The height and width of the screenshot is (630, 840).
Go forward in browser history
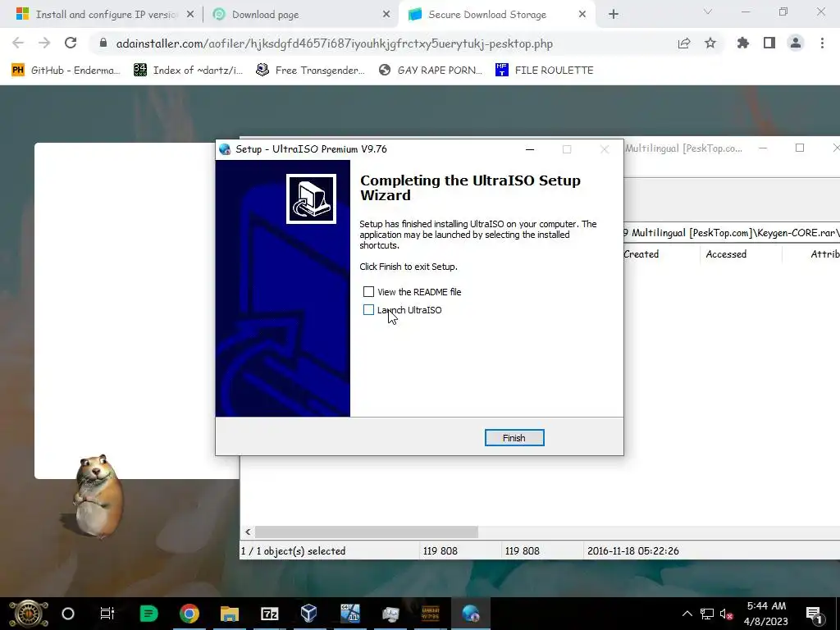(44, 43)
